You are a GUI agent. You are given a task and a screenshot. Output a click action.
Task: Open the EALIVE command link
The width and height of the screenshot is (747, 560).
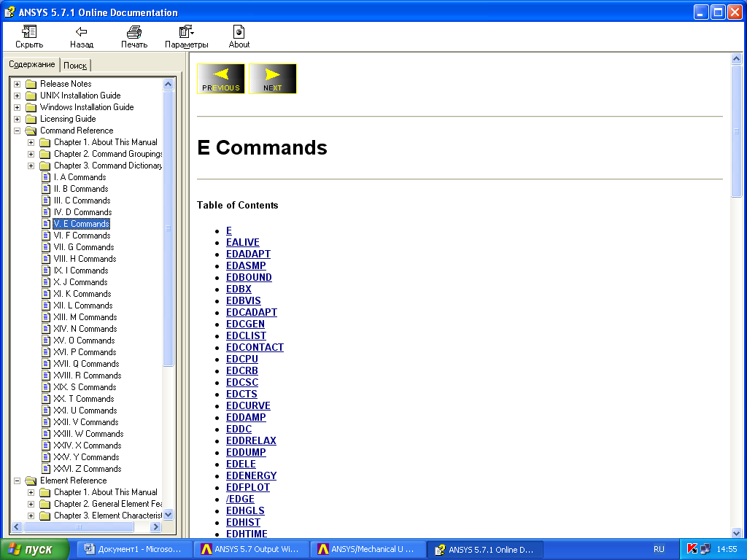[242, 242]
